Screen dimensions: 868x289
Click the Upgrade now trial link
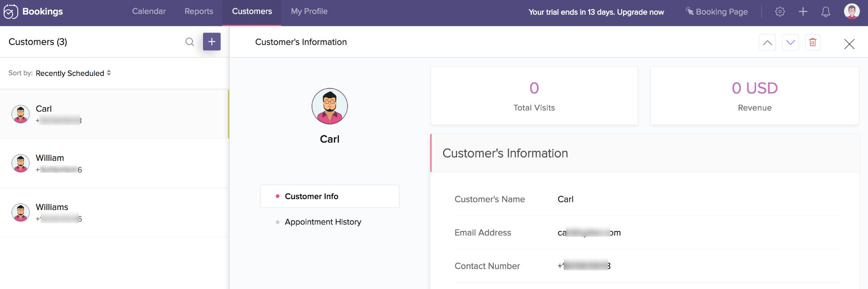[640, 12]
